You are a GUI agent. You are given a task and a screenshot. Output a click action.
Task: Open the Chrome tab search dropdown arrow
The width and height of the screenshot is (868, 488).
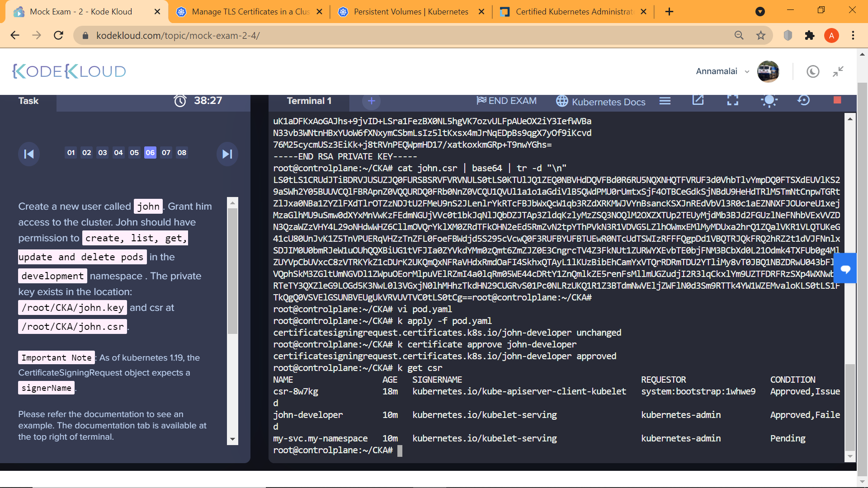[760, 12]
